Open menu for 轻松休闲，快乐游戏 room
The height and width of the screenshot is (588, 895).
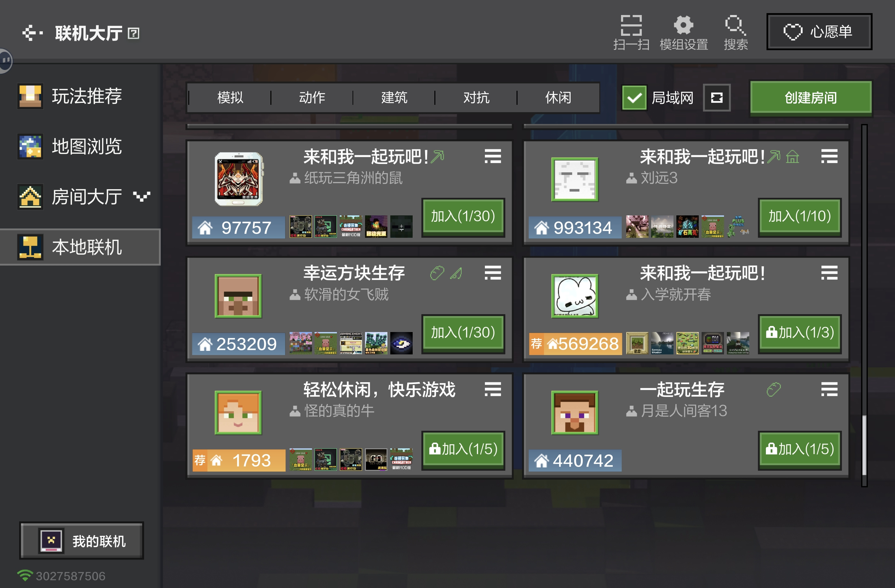[x=493, y=389]
